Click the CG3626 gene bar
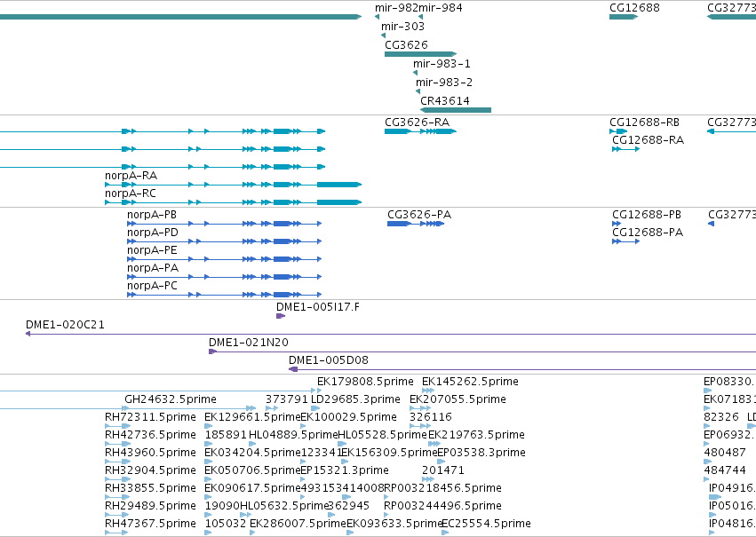Screen dimensions: 756x537 tap(420, 54)
